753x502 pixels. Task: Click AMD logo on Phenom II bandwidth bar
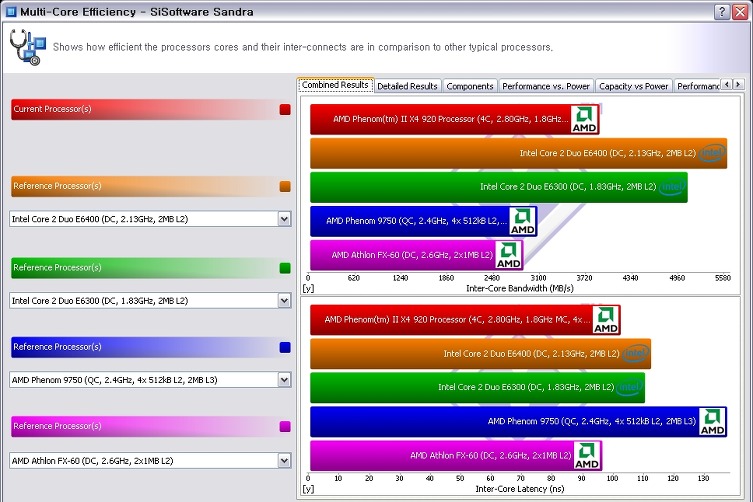(584, 120)
